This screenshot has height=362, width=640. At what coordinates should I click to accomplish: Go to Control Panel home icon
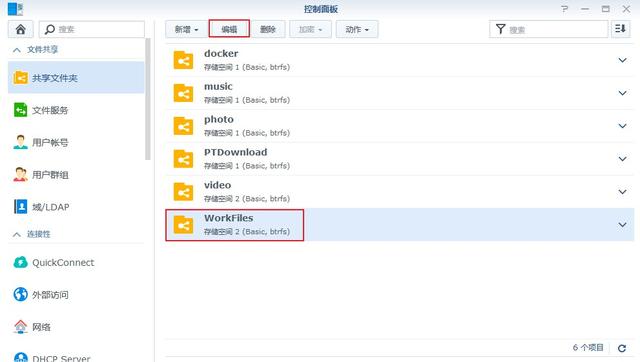(x=20, y=29)
